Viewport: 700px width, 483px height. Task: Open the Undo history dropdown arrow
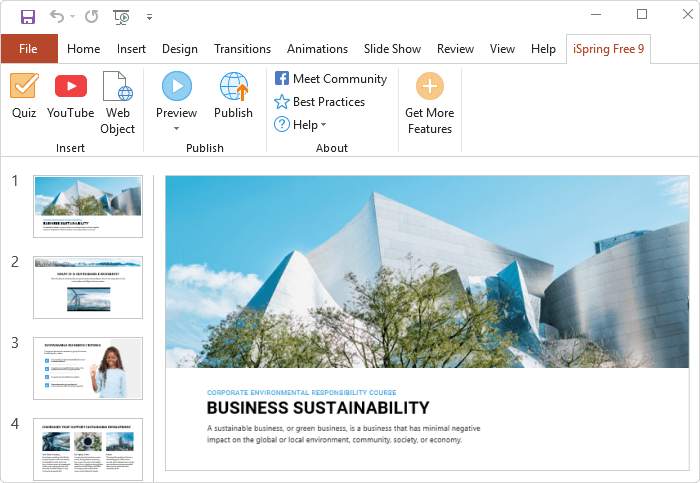[72, 17]
